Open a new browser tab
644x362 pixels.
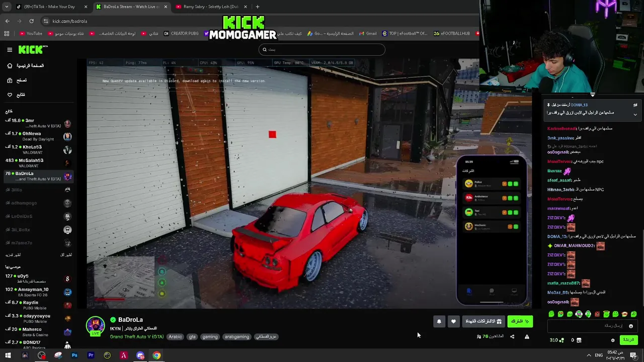(257, 7)
